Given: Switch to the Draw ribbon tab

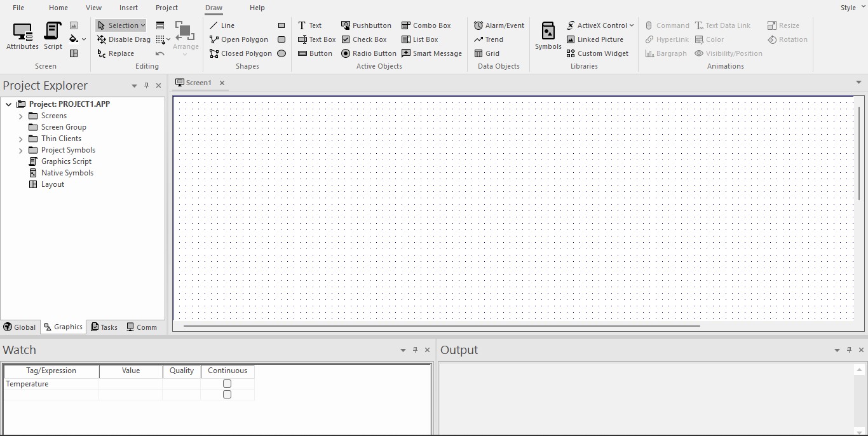Looking at the screenshot, I should pos(213,8).
